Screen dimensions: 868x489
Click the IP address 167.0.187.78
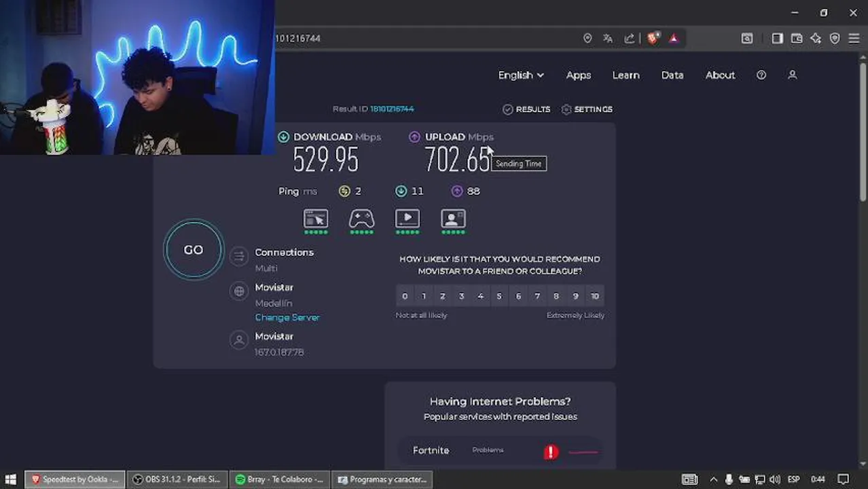click(x=279, y=352)
